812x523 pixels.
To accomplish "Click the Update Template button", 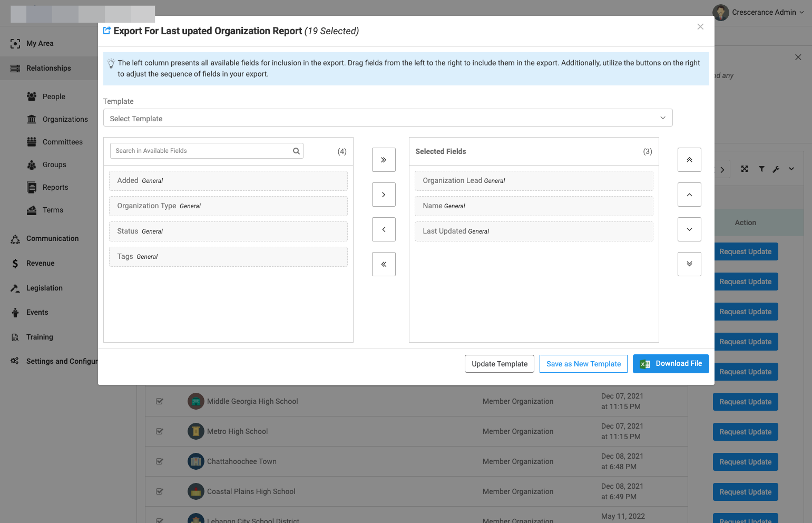I will click(500, 364).
